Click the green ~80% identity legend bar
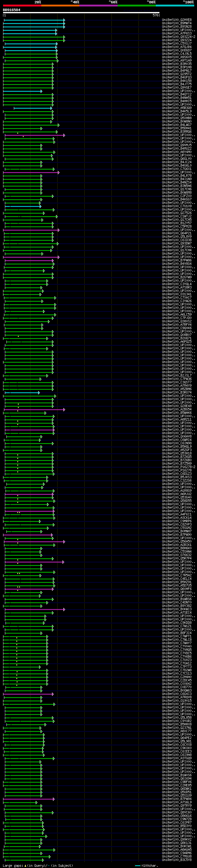 point(137,6)
